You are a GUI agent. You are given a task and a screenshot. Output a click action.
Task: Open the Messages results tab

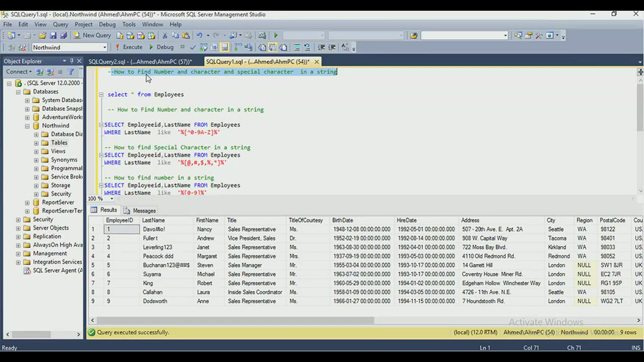140,210
